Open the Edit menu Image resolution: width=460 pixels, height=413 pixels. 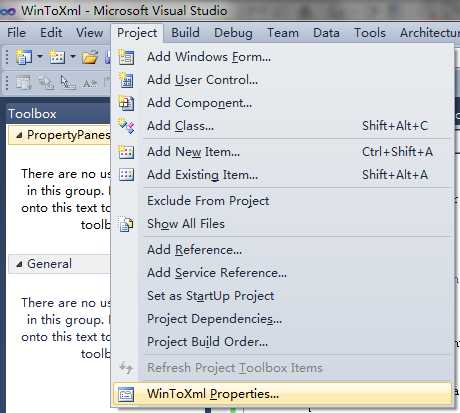(51, 33)
